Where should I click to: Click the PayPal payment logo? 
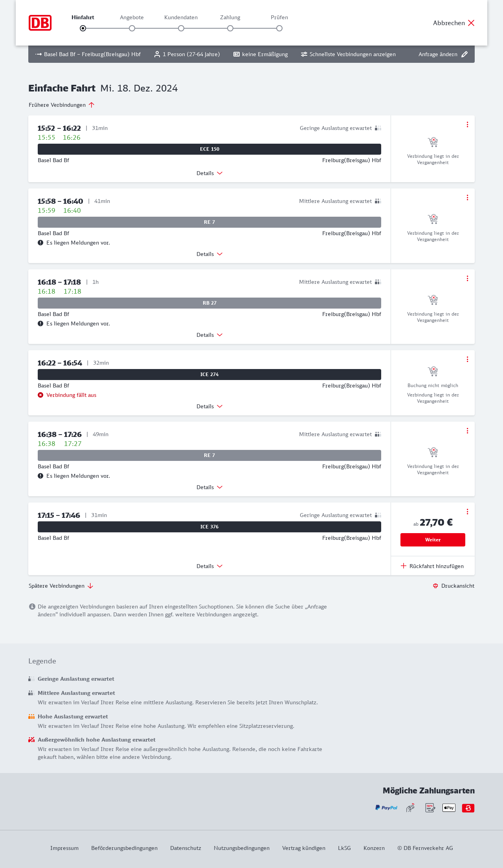[386, 808]
